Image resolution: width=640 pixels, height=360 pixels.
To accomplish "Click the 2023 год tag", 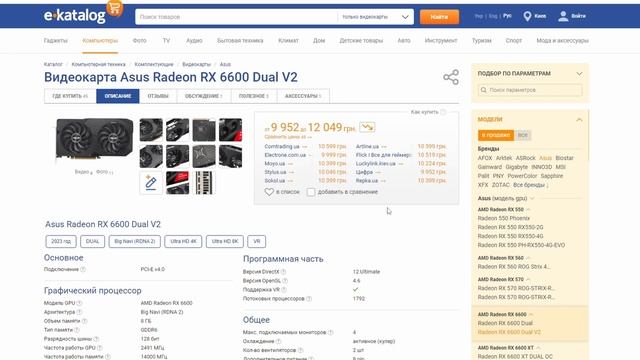I will click(61, 241).
